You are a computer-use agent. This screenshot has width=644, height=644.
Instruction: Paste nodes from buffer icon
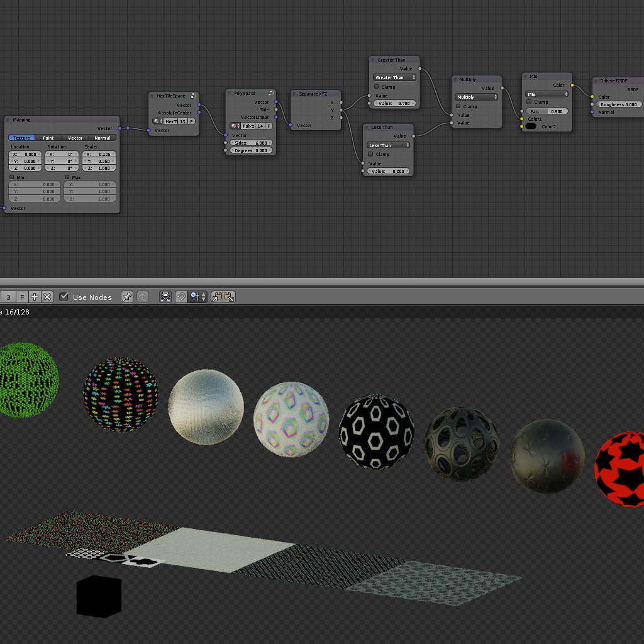(x=230, y=297)
